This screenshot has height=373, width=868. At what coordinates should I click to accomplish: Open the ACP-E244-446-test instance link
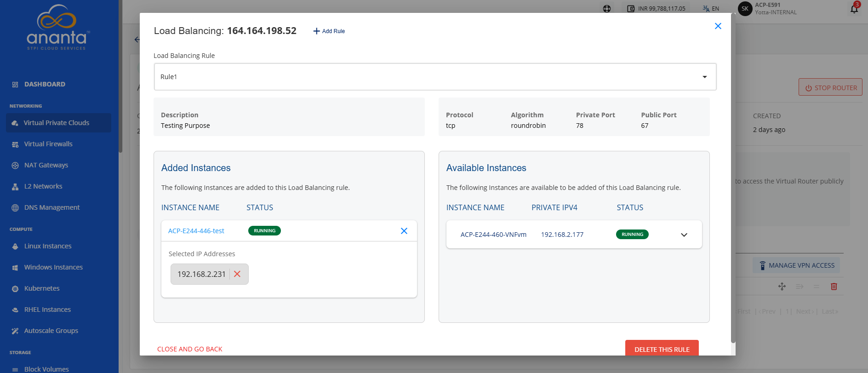click(196, 231)
